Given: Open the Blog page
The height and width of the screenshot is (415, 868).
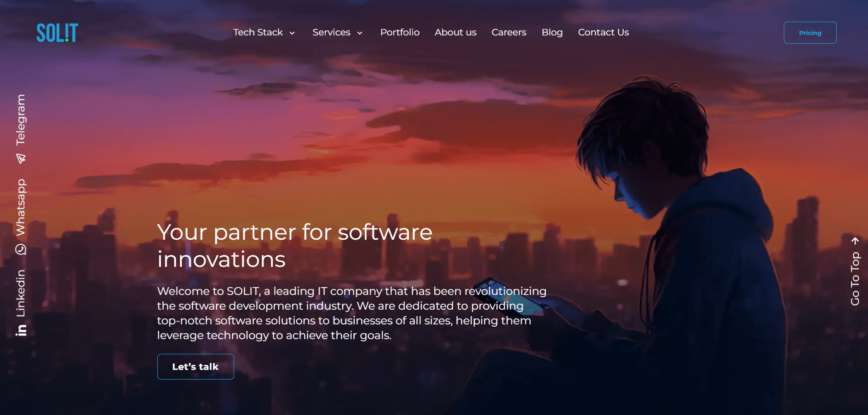Looking at the screenshot, I should (552, 32).
